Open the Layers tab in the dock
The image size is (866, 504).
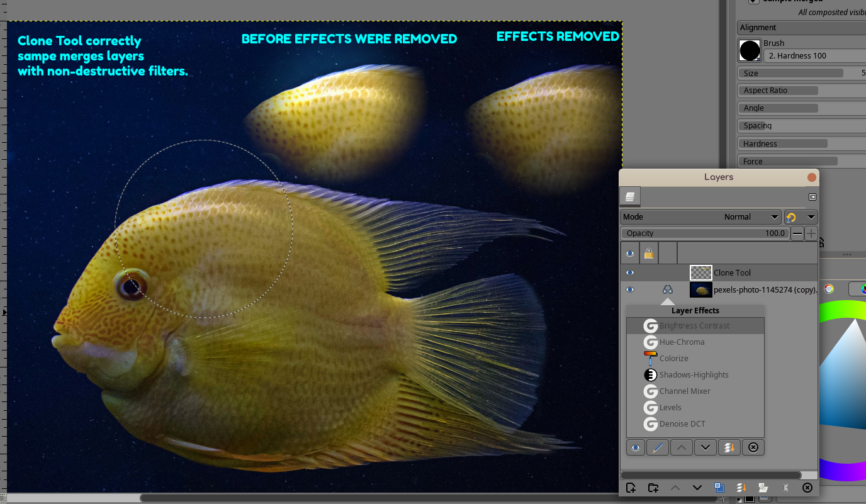tap(630, 196)
